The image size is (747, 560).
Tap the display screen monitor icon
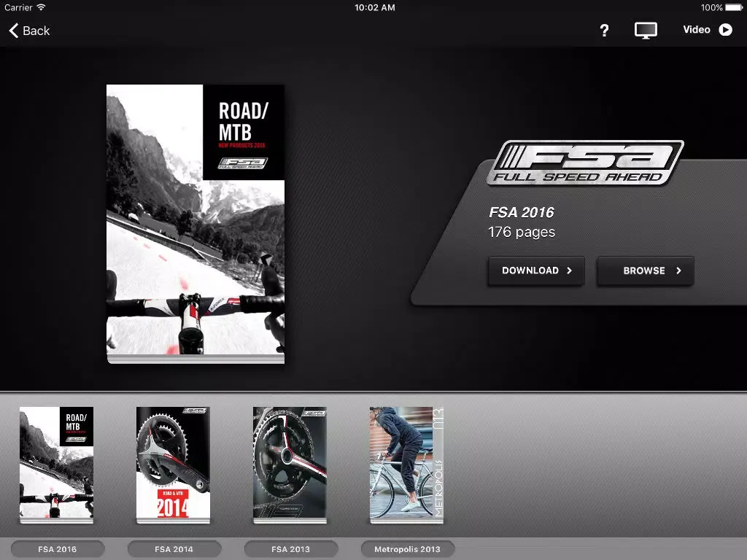[x=646, y=31]
